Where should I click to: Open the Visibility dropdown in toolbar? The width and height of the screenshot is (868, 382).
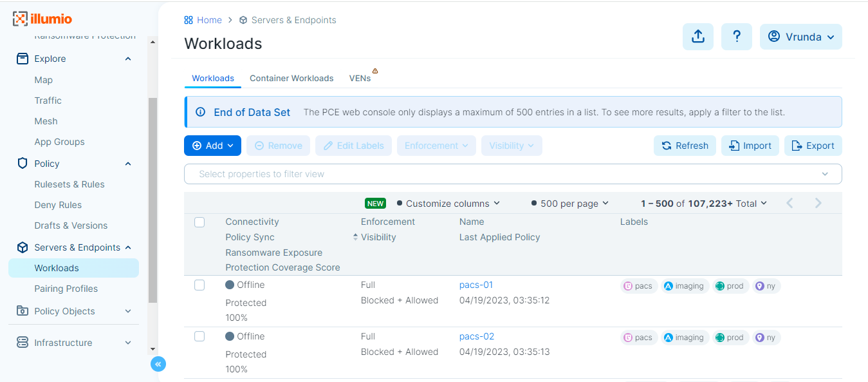512,146
